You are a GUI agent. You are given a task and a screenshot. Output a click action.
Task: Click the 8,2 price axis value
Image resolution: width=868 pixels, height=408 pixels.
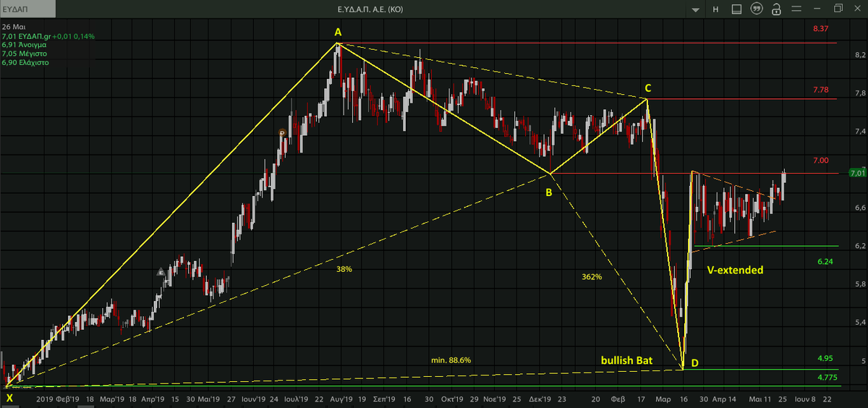[859, 55]
